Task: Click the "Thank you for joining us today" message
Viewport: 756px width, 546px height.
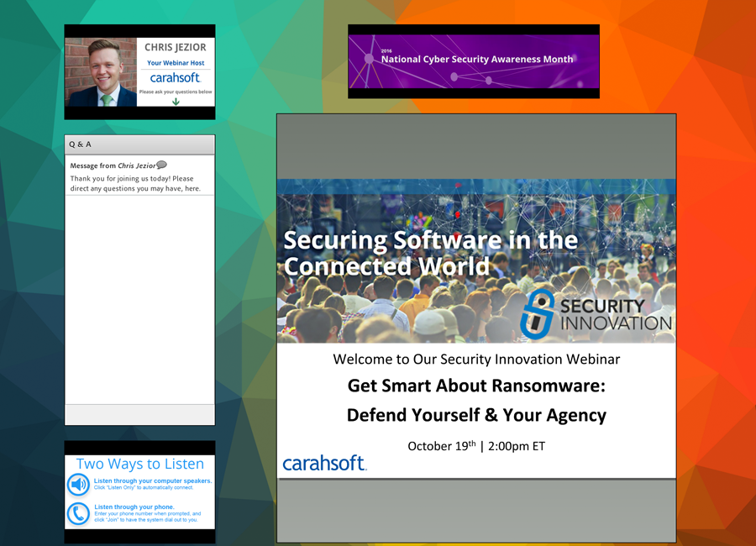Action: coord(135,183)
